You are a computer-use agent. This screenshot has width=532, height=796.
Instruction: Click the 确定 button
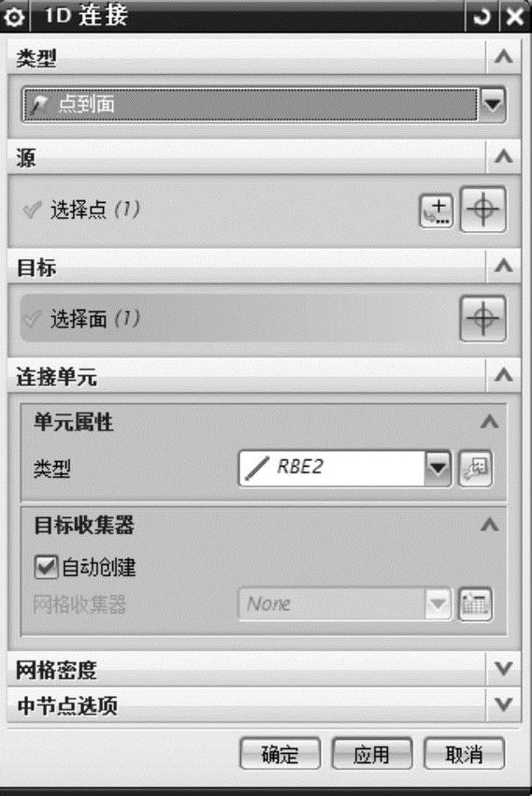tap(280, 754)
